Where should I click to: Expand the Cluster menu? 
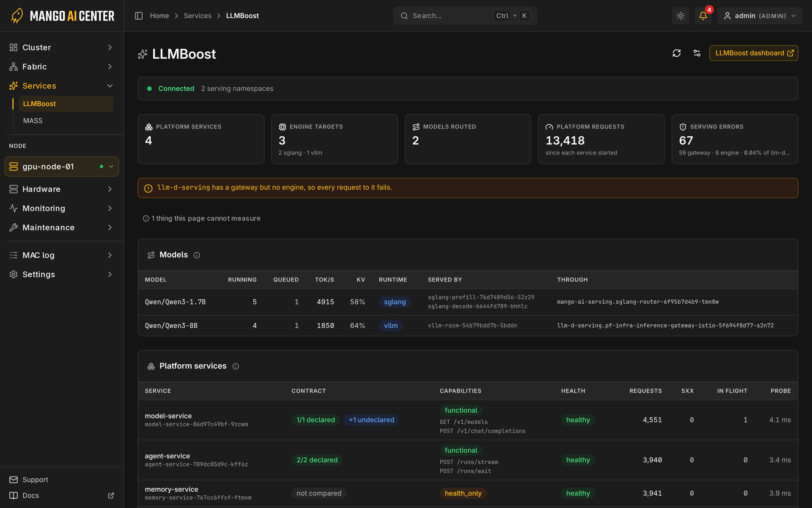62,47
